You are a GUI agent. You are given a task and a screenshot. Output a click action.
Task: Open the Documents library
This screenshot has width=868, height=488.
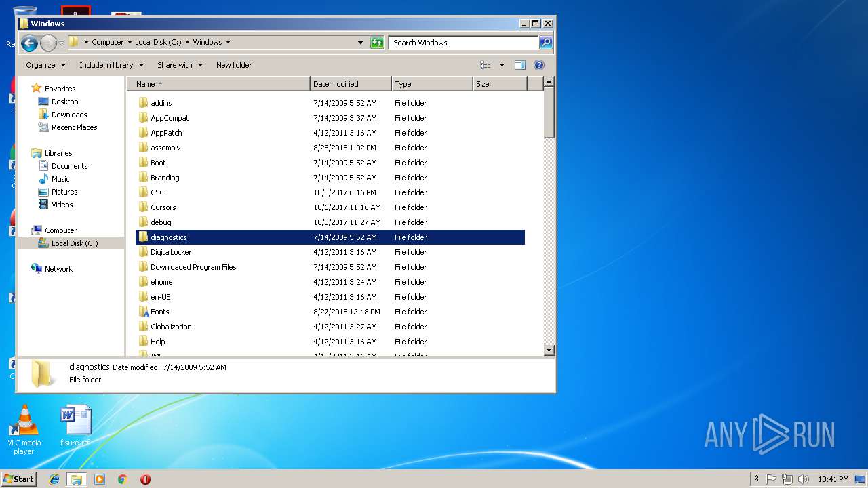pyautogui.click(x=69, y=166)
